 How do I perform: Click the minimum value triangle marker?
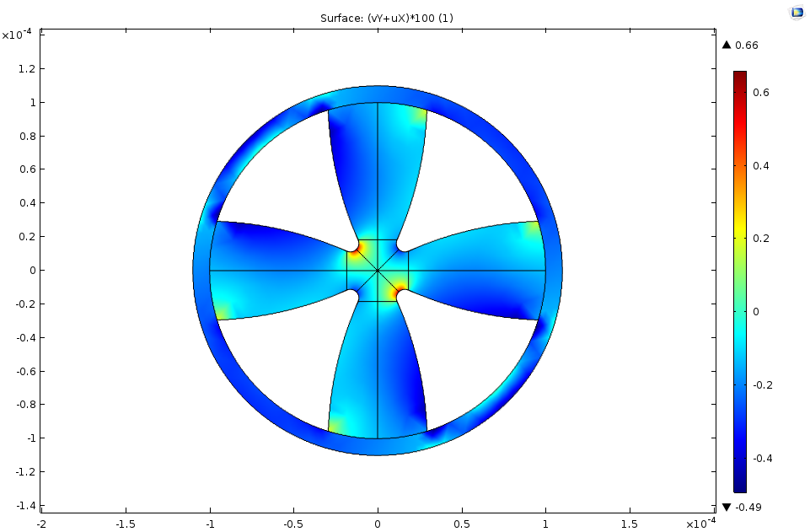tap(727, 507)
